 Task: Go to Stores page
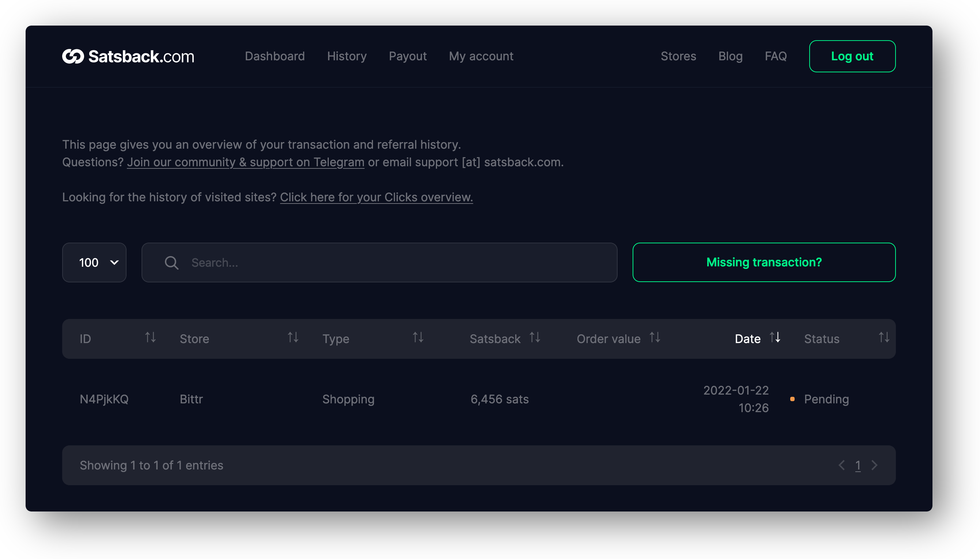(x=678, y=56)
